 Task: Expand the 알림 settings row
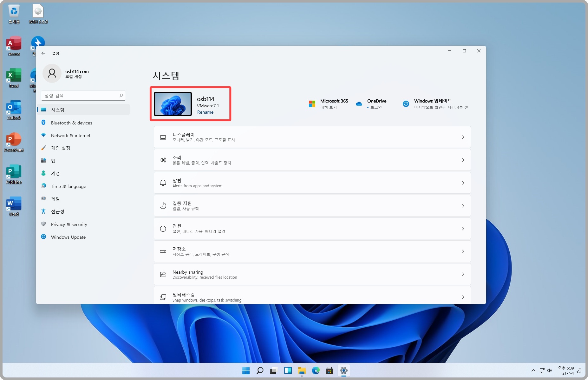point(312,183)
